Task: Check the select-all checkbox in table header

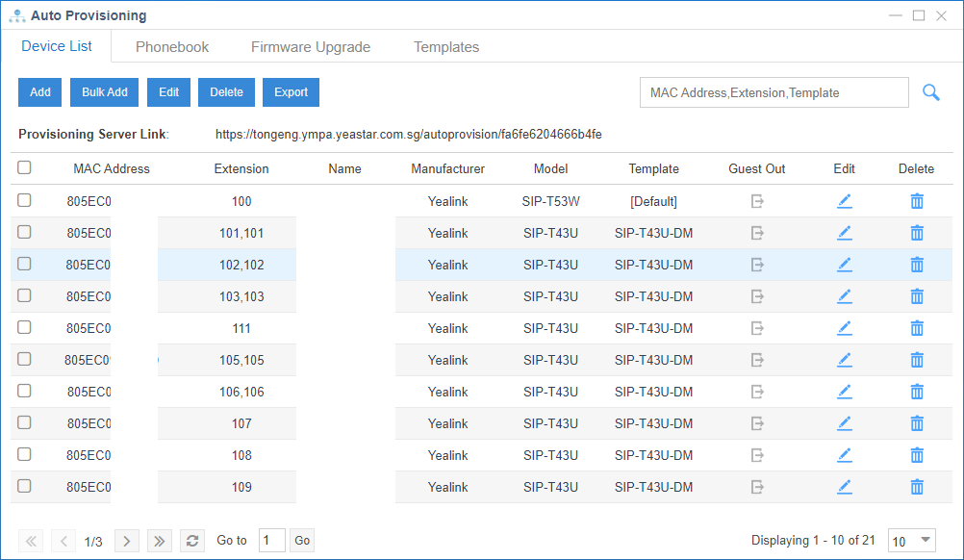Action: [x=23, y=168]
